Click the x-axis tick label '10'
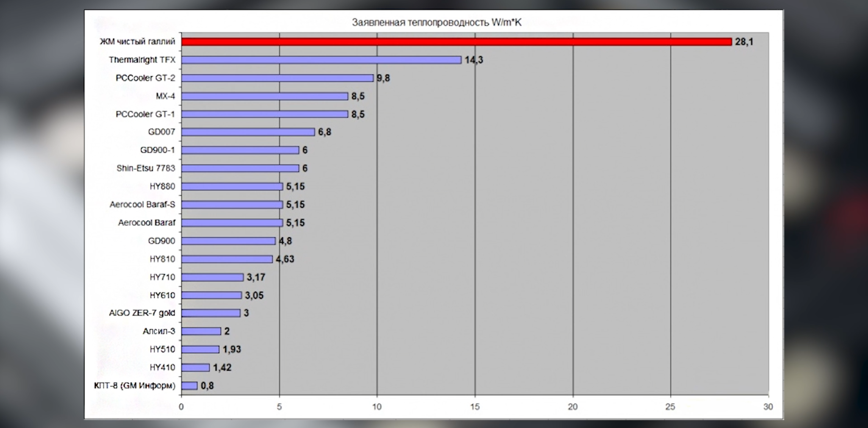 click(377, 407)
